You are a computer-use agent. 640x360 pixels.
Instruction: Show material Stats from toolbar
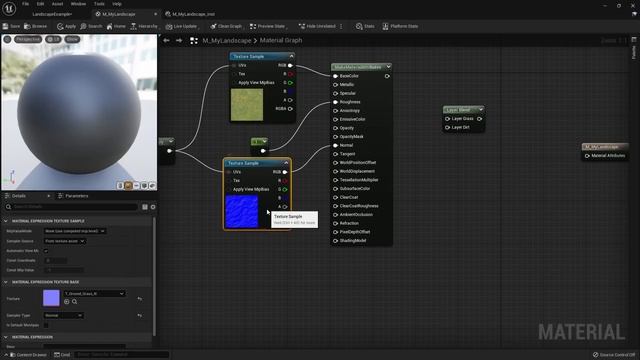[365, 26]
